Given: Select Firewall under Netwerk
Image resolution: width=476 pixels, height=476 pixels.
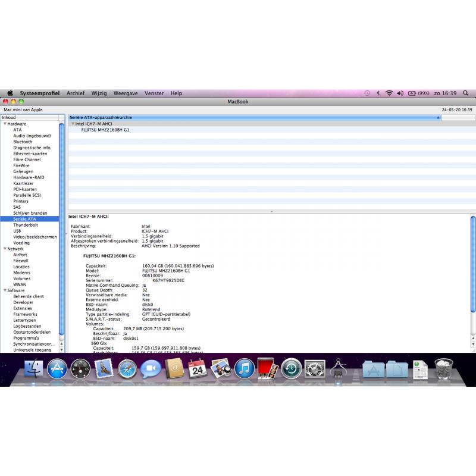Looking at the screenshot, I should point(21,261).
